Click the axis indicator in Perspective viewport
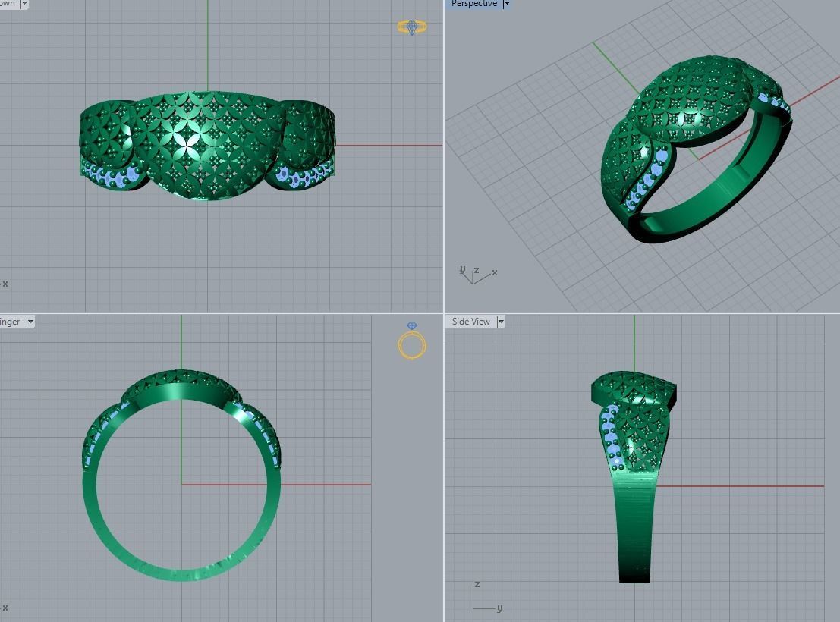 tap(478, 275)
